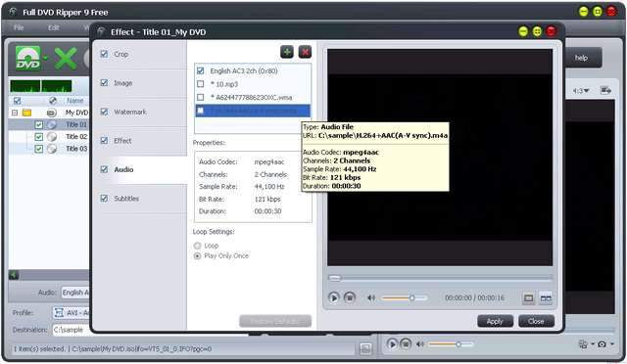The height and width of the screenshot is (364, 627).
Task: Click the My DVD disc icon
Action: click(52, 113)
